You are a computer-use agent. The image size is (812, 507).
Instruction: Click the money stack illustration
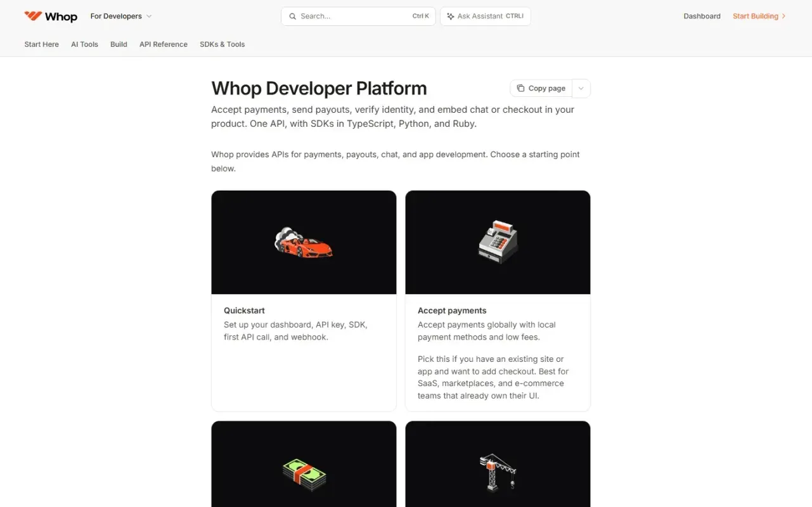pyautogui.click(x=304, y=476)
